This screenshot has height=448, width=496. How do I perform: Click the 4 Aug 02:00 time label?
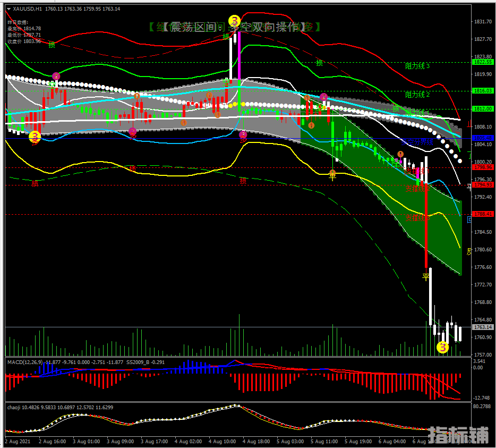pyautogui.click(x=188, y=441)
